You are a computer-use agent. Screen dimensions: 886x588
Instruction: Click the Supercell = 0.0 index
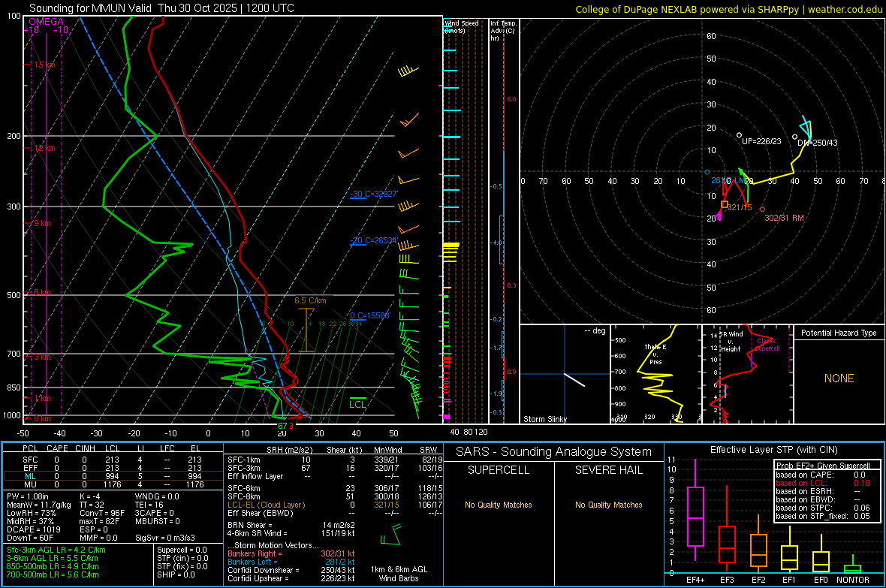[x=182, y=550]
